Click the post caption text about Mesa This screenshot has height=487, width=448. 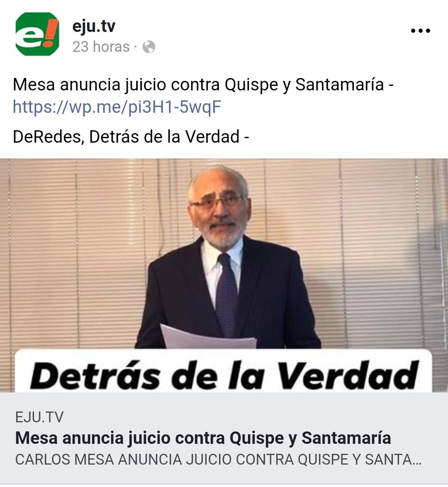pyautogui.click(x=203, y=85)
